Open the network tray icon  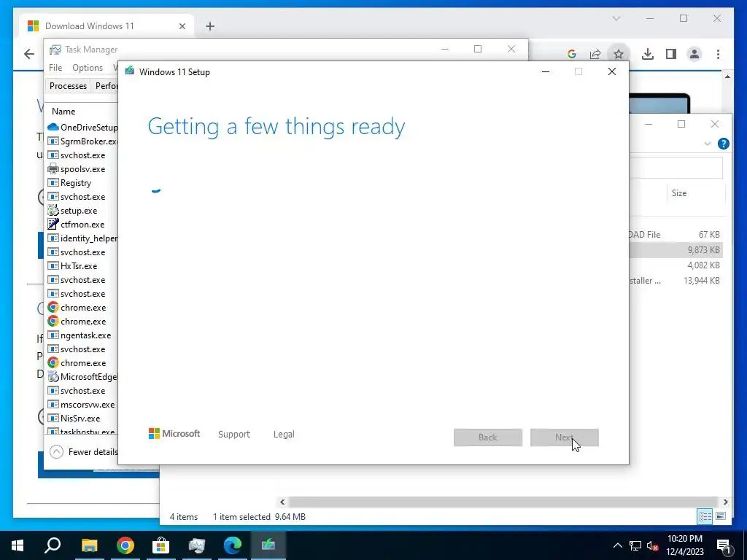635,545
